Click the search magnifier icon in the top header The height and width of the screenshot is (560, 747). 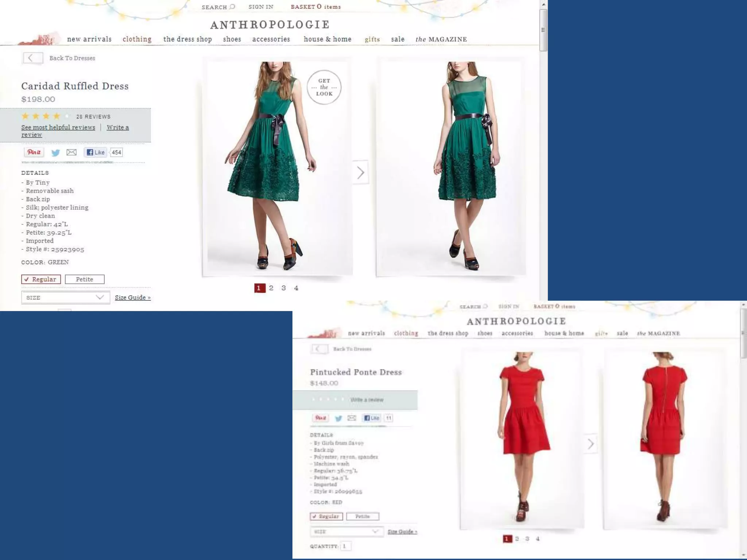tap(232, 7)
